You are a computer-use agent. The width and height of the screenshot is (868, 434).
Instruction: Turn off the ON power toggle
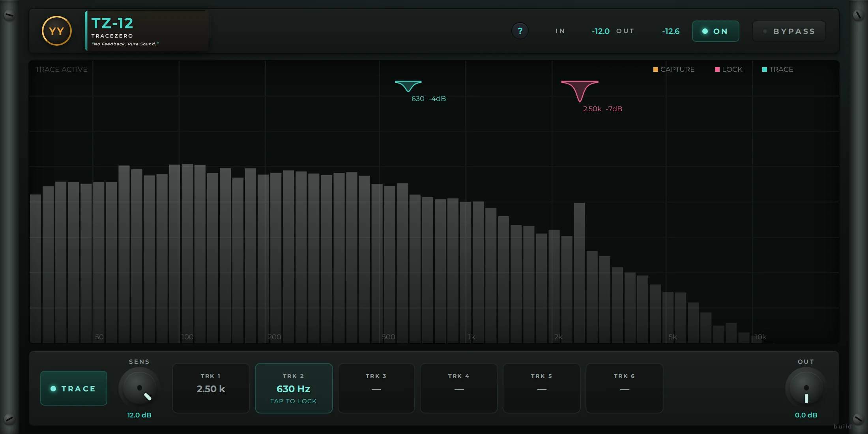pos(715,31)
